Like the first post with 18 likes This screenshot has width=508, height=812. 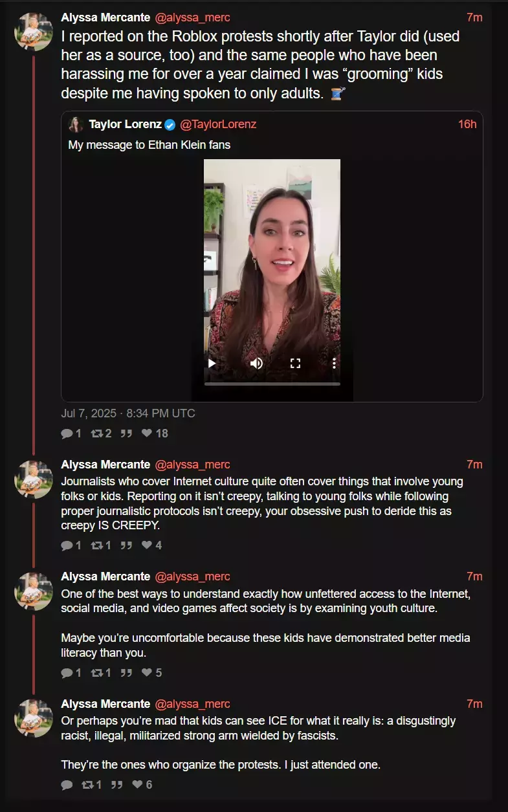pos(155,433)
